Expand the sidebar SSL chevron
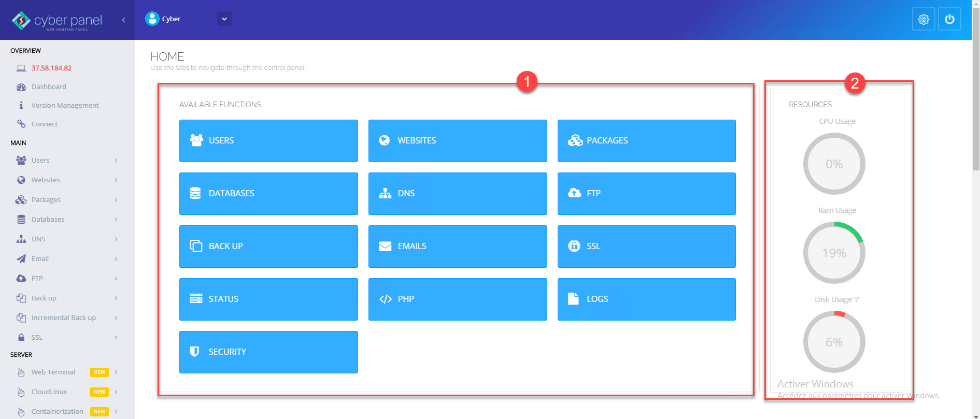Viewport: 980px width, 419px height. point(116,338)
